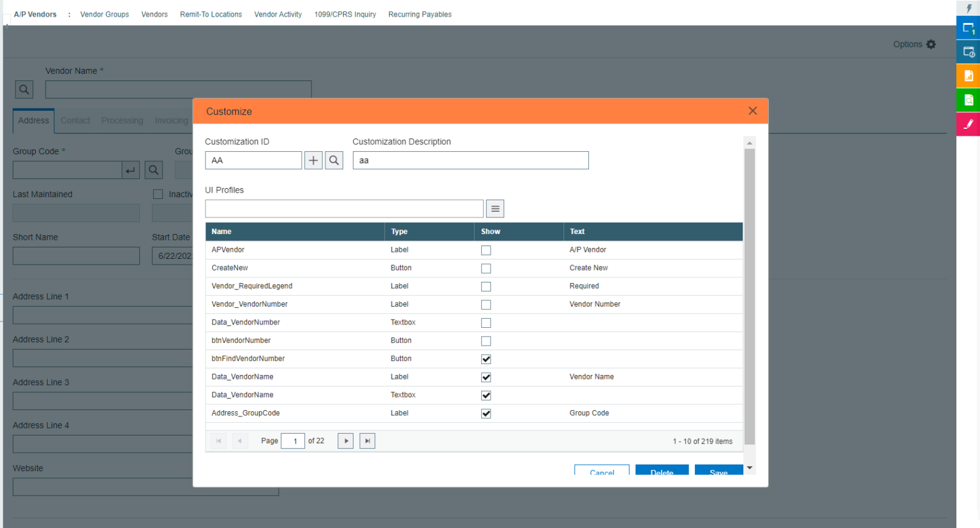Uncheck Show for btnFindVendorNumber
The image size is (980, 528).
pyautogui.click(x=486, y=359)
